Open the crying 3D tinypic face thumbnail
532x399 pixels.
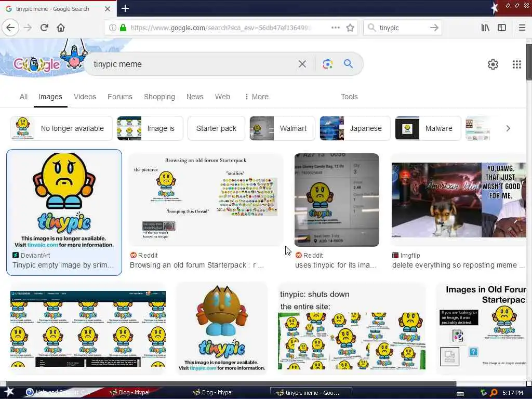click(x=222, y=328)
